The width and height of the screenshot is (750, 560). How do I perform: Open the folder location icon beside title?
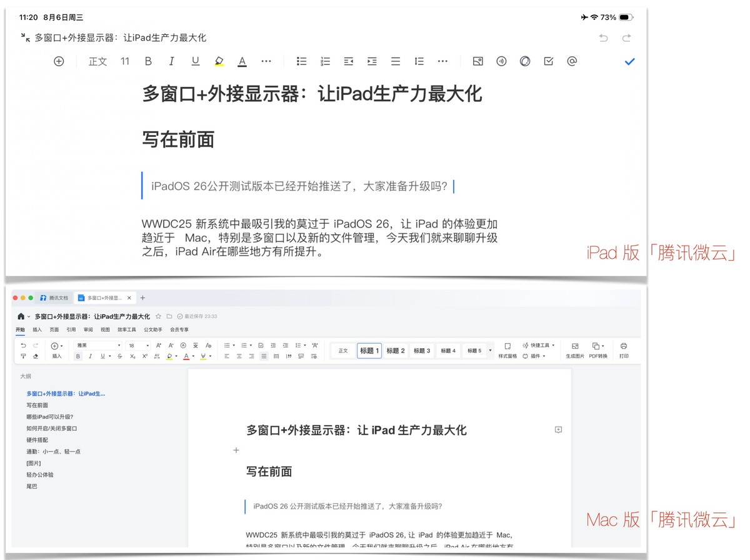[x=169, y=317]
